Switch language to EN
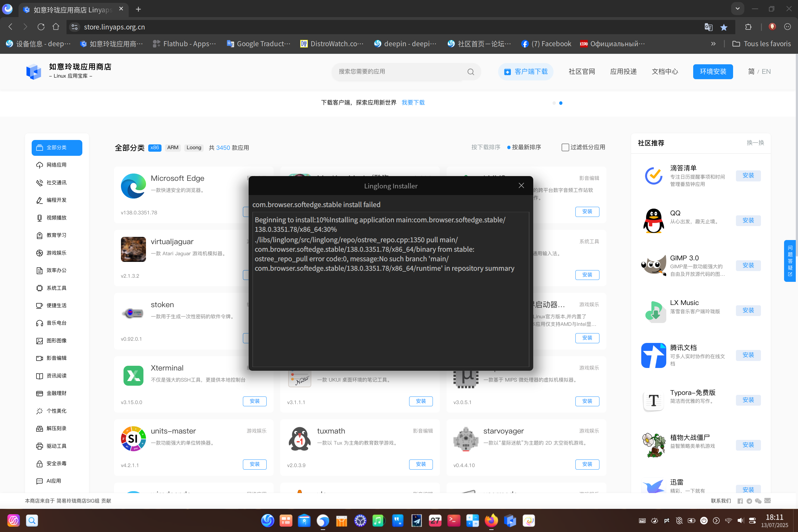The height and width of the screenshot is (532, 798). coord(766,72)
